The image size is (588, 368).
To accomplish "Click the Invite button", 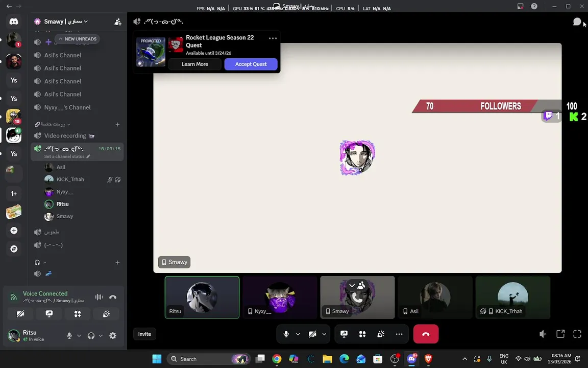I will click(x=144, y=334).
